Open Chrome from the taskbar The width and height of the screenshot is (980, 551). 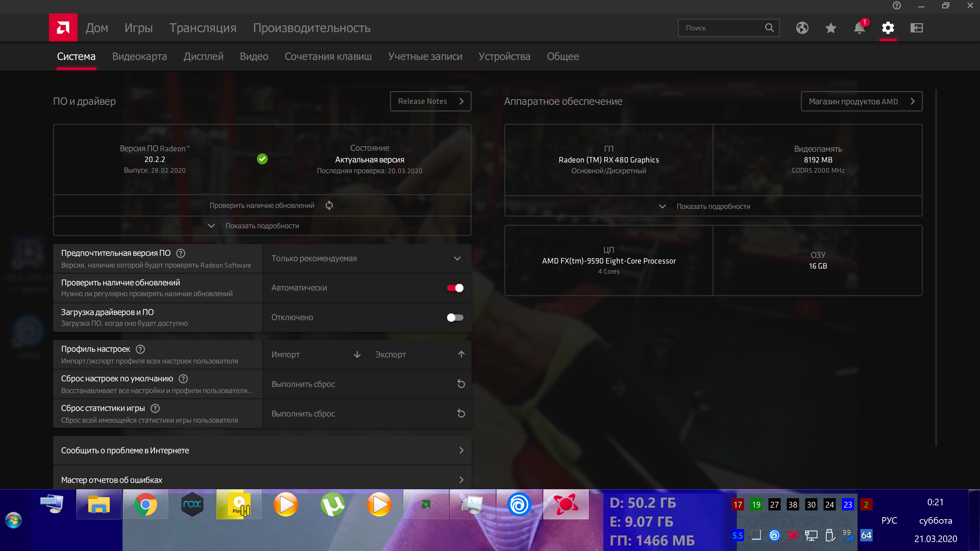tap(145, 505)
